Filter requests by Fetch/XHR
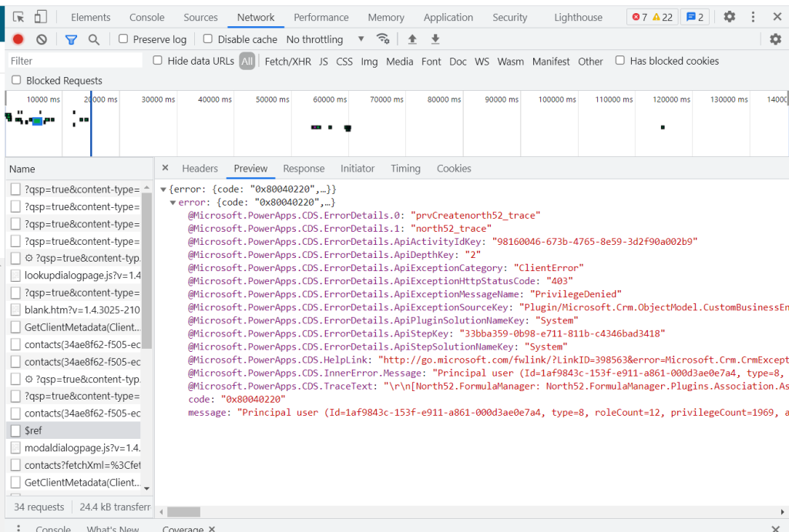This screenshot has width=789, height=532. point(287,62)
